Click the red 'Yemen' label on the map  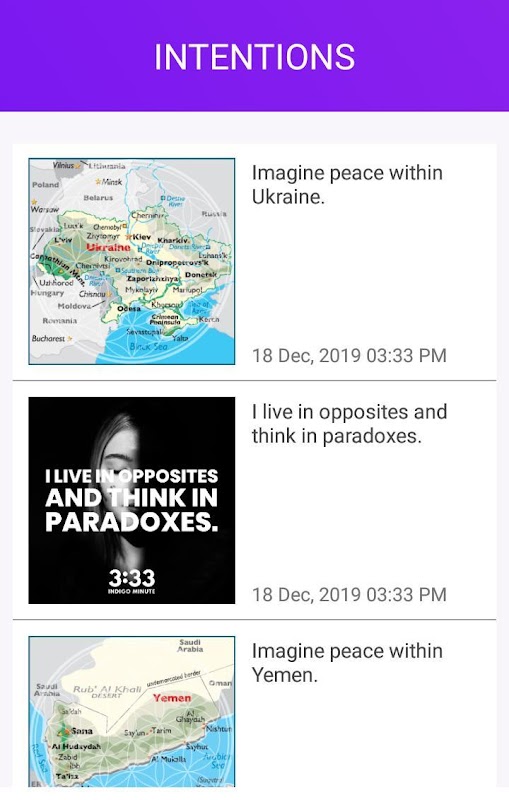(172, 698)
